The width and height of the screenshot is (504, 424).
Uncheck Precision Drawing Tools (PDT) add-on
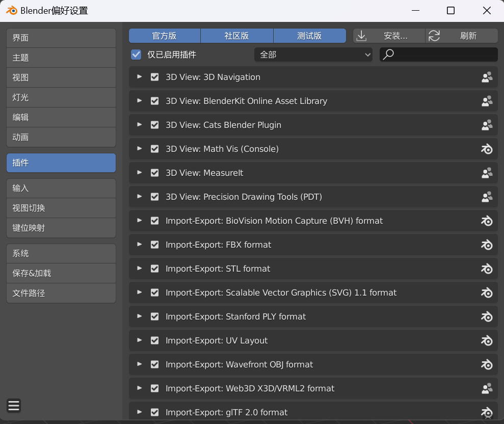(154, 197)
